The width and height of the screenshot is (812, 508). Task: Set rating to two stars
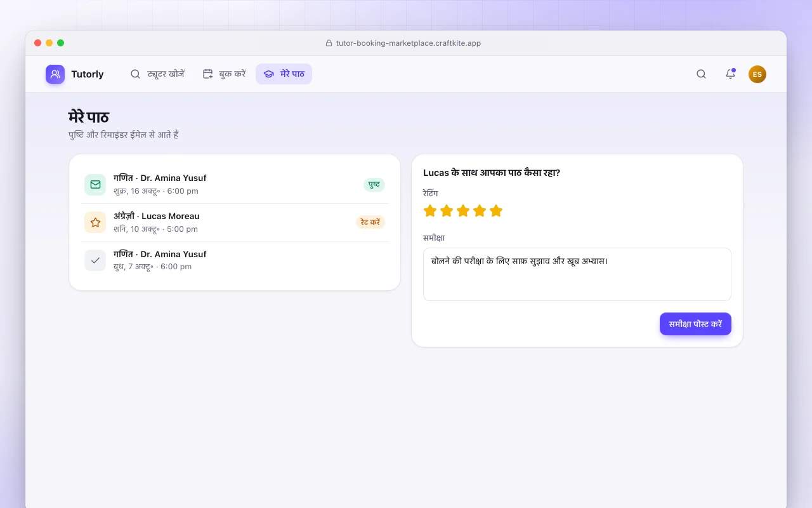(447, 211)
